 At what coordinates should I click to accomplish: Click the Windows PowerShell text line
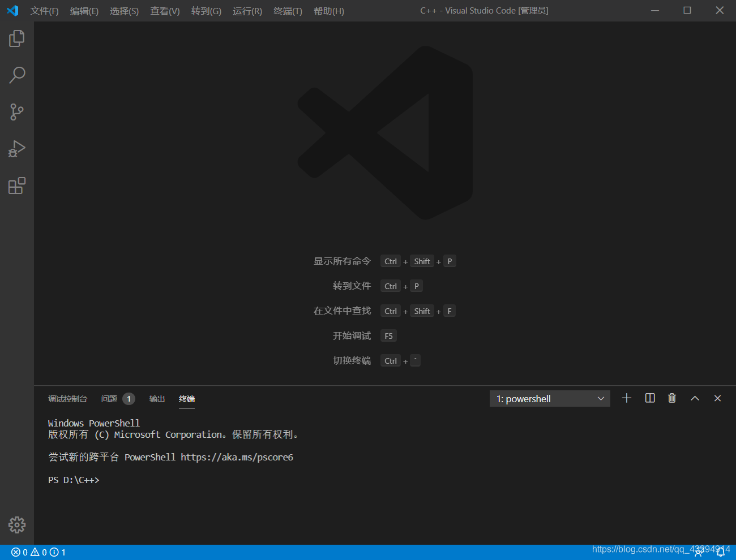[94, 423]
